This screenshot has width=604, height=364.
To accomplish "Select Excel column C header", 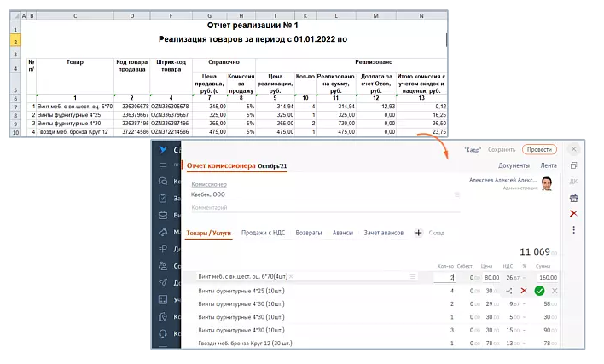I will [75, 16].
